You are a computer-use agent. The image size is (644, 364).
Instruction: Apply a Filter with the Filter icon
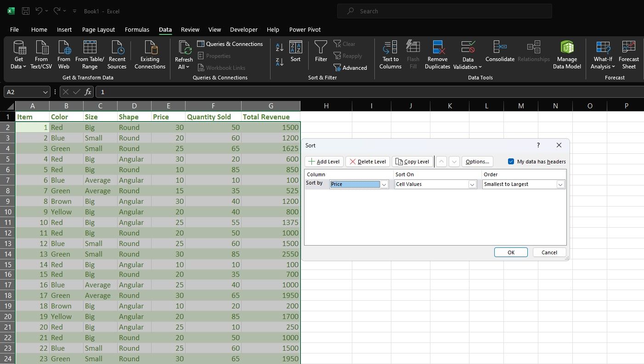[321, 54]
